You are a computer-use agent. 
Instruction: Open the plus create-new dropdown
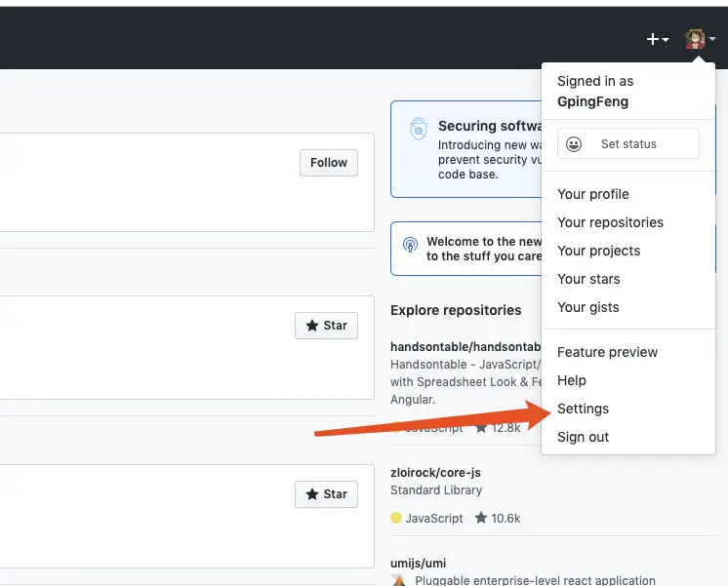pyautogui.click(x=658, y=39)
